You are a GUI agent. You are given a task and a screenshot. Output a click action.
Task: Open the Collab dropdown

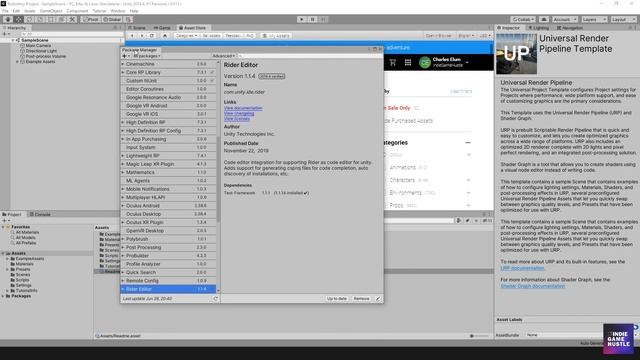tap(523, 20)
